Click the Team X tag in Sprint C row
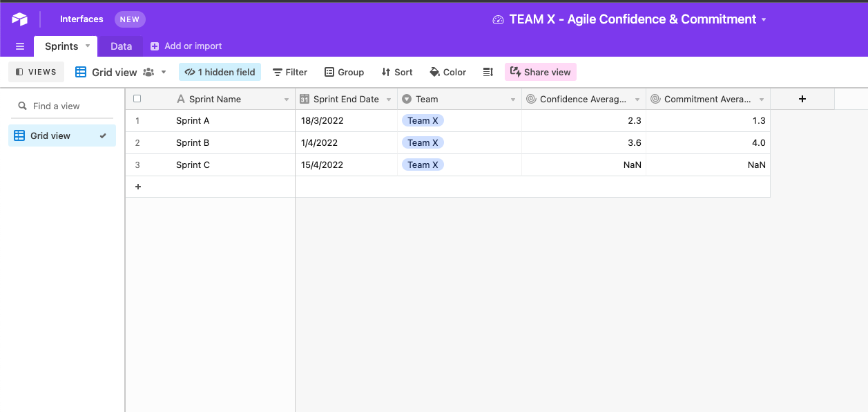The image size is (868, 412). click(423, 165)
